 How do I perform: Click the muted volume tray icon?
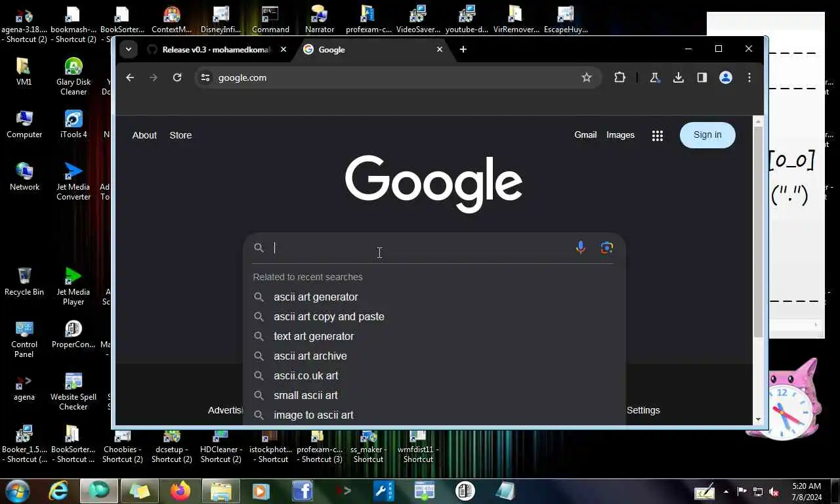774,492
